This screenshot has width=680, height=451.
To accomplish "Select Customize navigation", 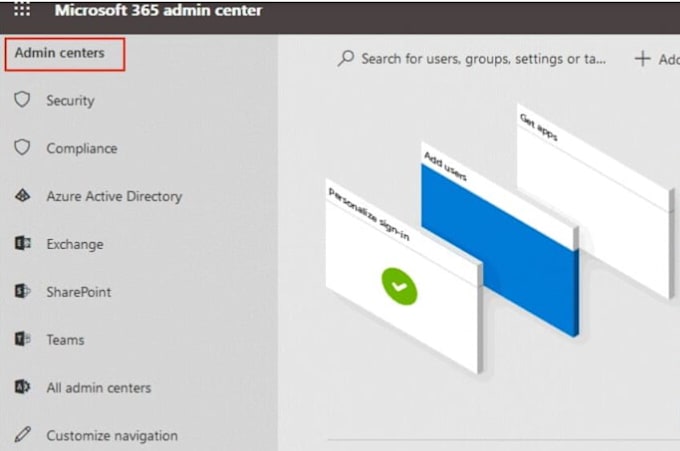I will [112, 435].
